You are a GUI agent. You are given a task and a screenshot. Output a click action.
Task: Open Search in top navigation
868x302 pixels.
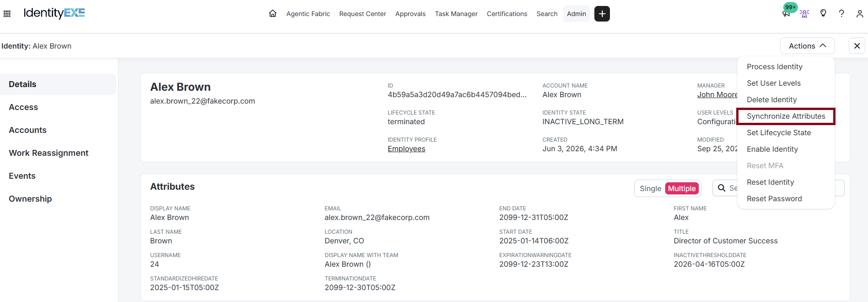tap(547, 14)
